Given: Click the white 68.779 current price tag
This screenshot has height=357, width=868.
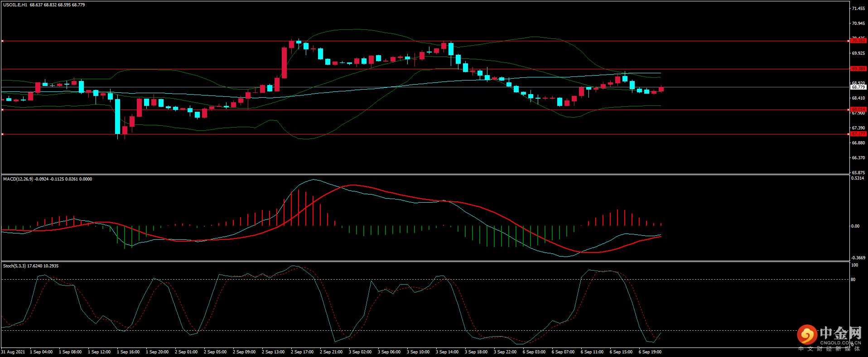Looking at the screenshot, I should coord(858,87).
